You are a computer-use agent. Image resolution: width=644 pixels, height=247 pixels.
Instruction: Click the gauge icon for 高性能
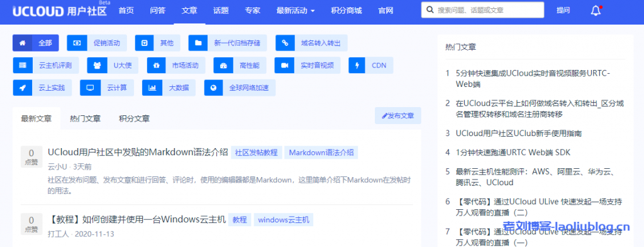[x=223, y=65]
